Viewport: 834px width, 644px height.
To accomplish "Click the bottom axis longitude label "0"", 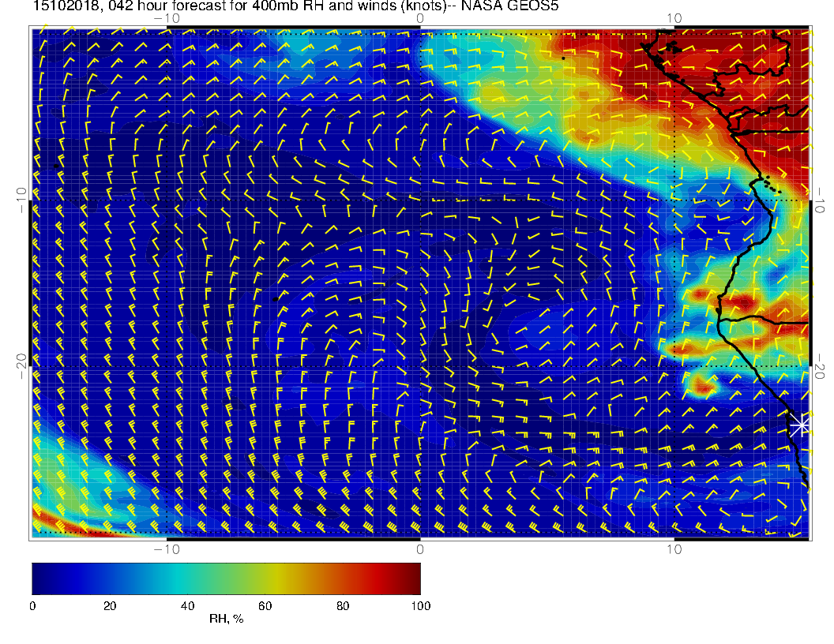I will [x=420, y=549].
